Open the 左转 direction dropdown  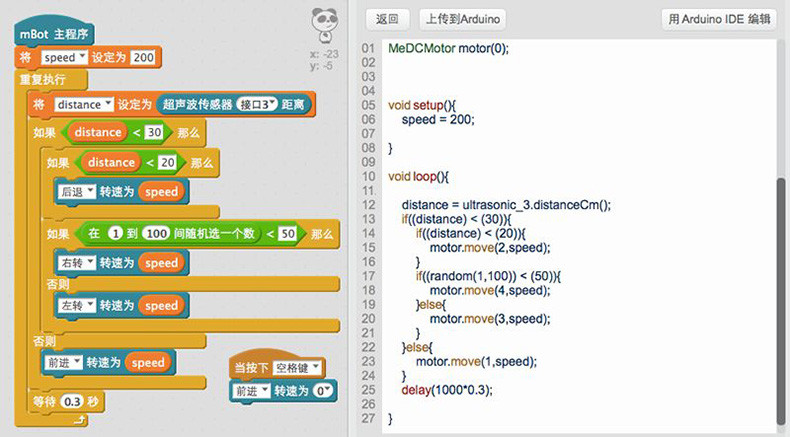click(77, 305)
